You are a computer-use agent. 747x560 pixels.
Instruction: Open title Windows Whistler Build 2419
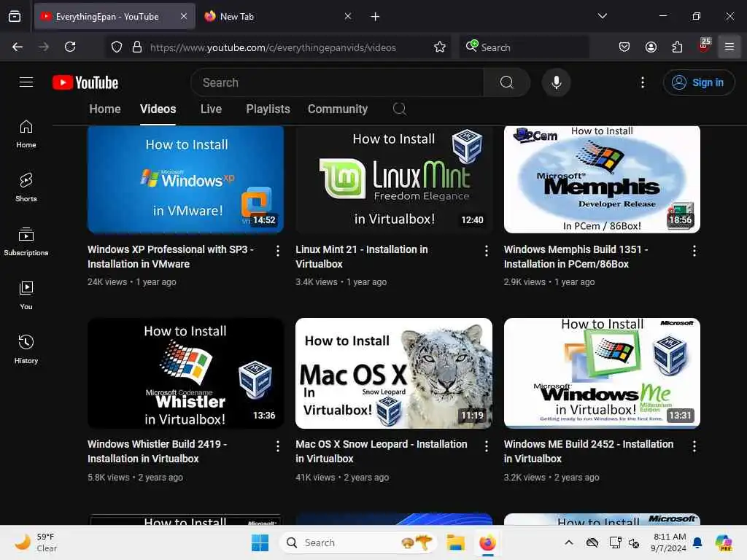158,451
